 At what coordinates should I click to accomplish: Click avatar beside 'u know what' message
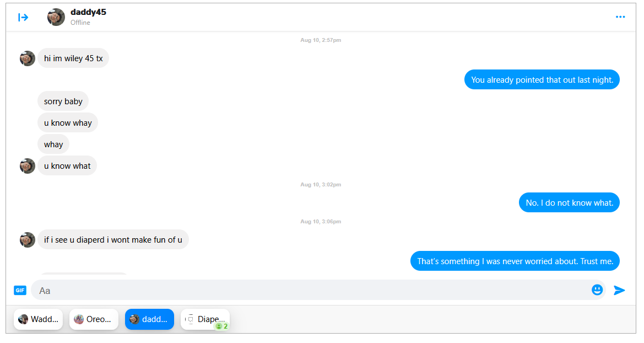28,166
